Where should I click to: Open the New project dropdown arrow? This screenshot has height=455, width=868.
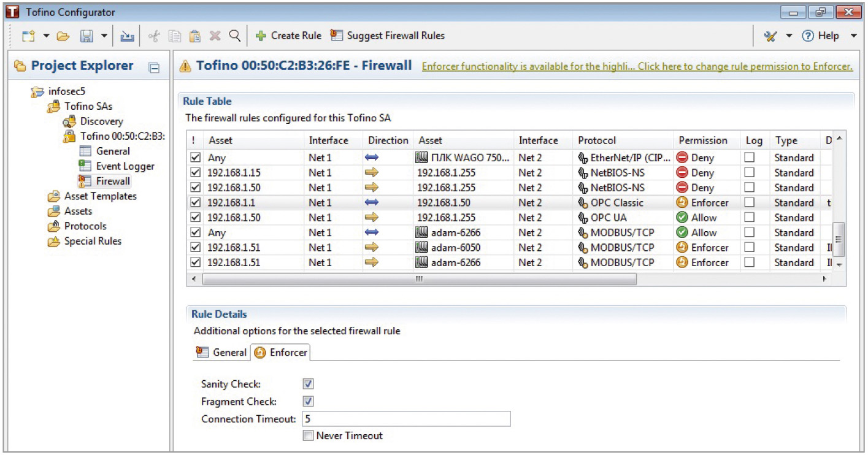click(x=46, y=36)
